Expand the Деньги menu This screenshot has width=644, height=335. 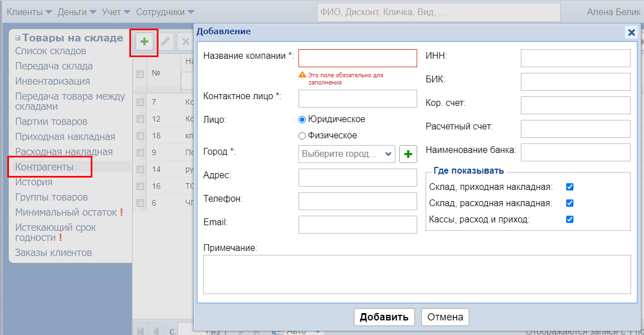tap(77, 12)
